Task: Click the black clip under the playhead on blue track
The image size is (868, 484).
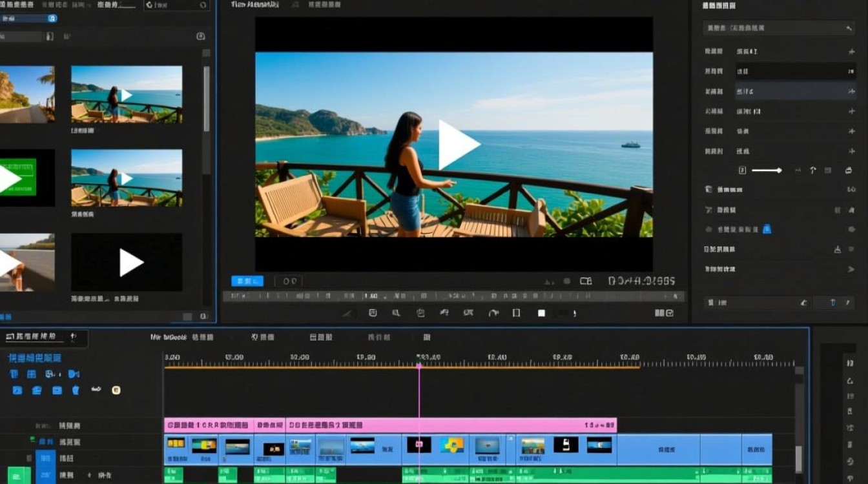Action: tap(418, 445)
